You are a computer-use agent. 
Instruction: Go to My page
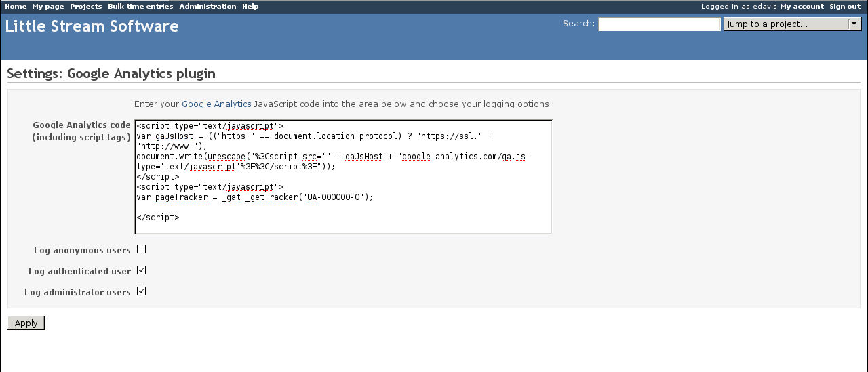click(47, 6)
